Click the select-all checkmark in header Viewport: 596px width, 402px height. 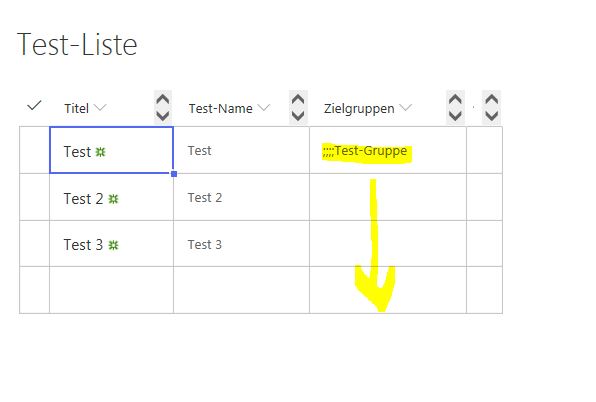34,106
